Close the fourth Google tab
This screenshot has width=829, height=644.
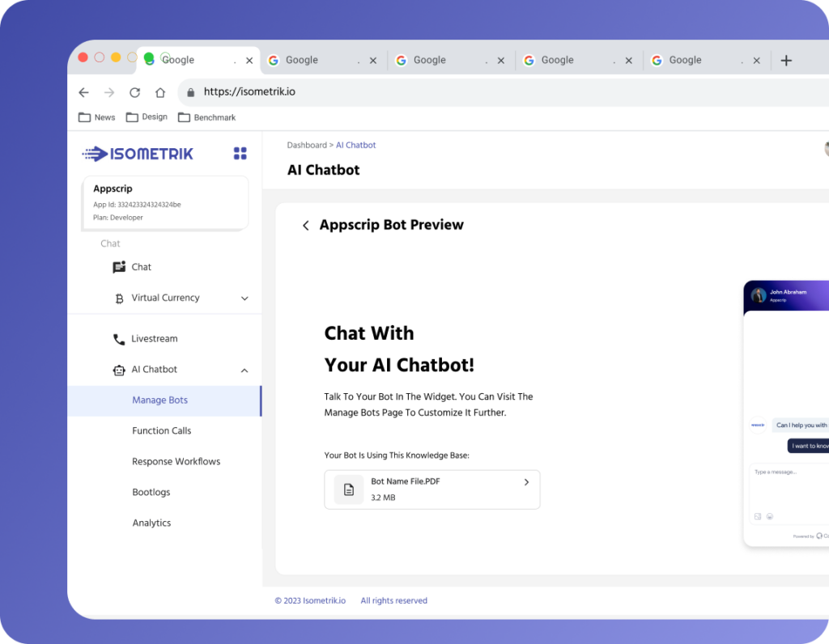pyautogui.click(x=628, y=61)
